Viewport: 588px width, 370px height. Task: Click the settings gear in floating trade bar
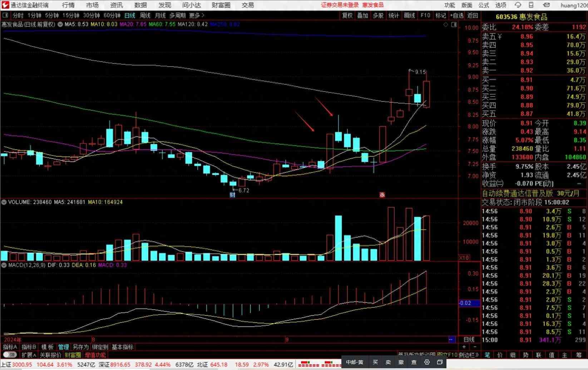(427, 362)
